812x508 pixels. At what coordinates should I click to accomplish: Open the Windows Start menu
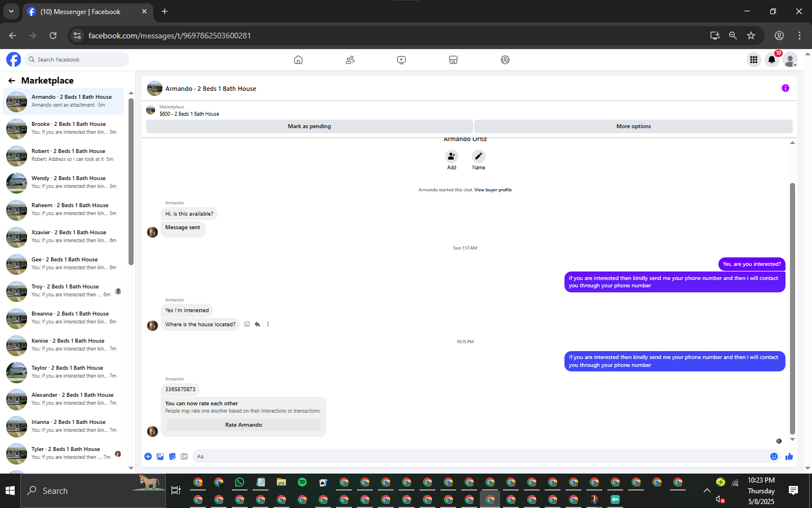[x=10, y=491]
